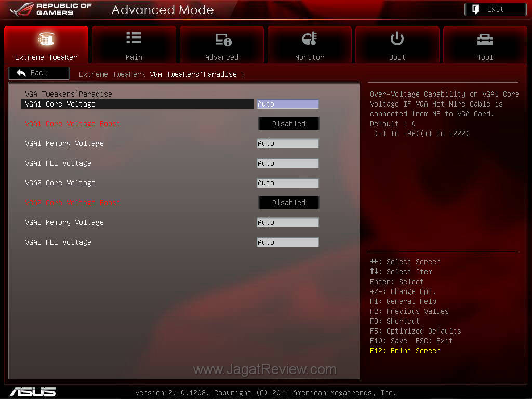532x399 pixels.
Task: Click the Exit door icon
Action: click(476, 9)
